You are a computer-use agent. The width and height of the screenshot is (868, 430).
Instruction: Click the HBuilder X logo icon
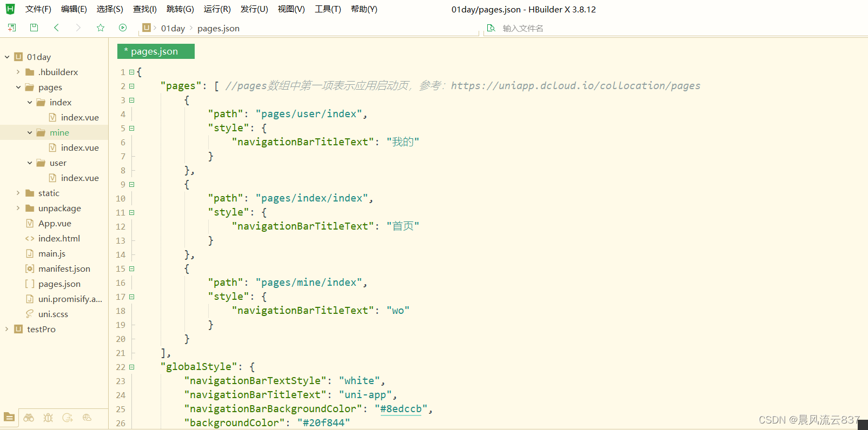10,9
